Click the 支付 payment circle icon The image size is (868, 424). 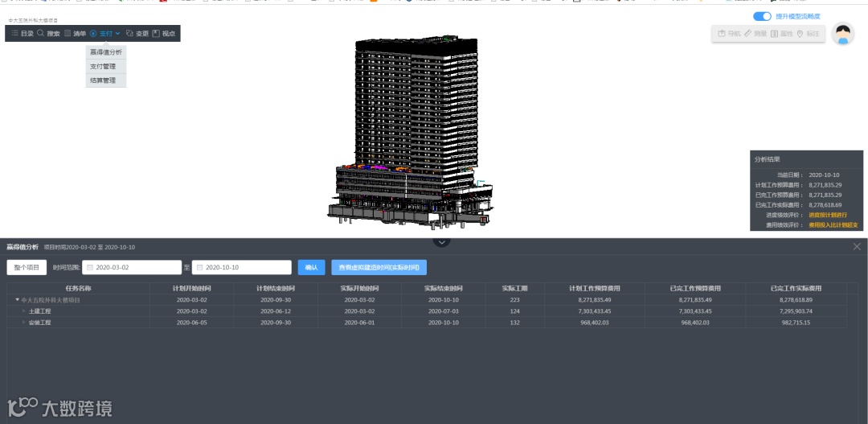[93, 33]
